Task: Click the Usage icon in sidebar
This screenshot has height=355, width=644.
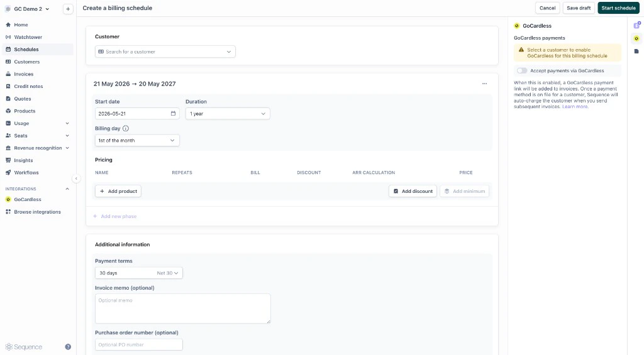Action: [8, 123]
